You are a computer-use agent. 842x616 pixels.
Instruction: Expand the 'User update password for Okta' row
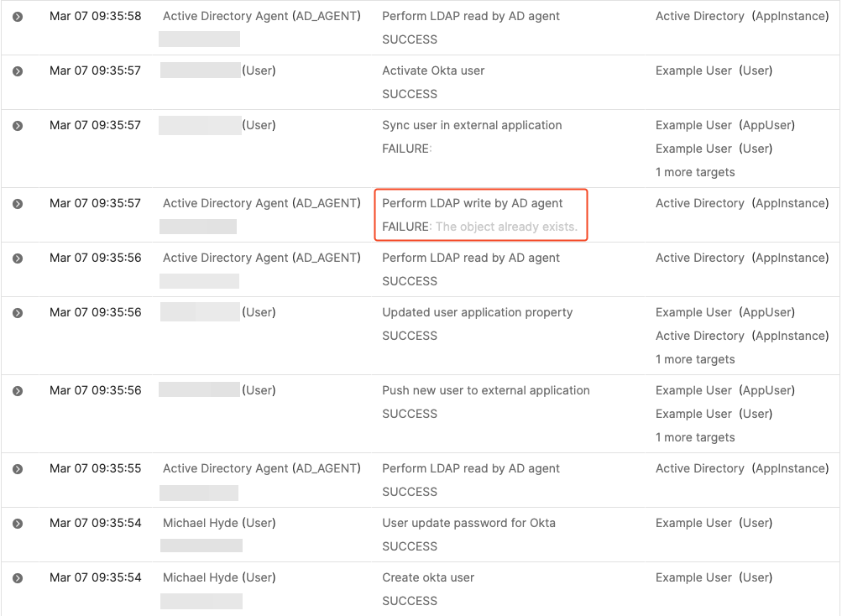(18, 524)
